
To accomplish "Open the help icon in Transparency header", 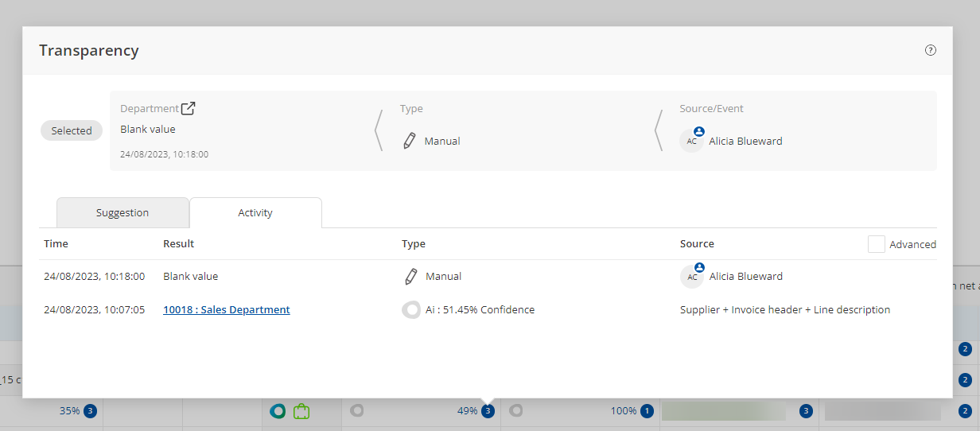I will (930, 50).
